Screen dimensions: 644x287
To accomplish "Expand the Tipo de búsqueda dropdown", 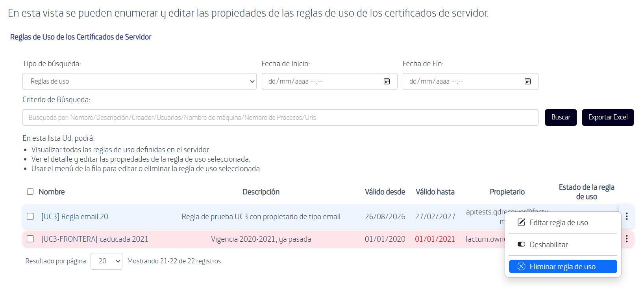I will click(x=139, y=81).
